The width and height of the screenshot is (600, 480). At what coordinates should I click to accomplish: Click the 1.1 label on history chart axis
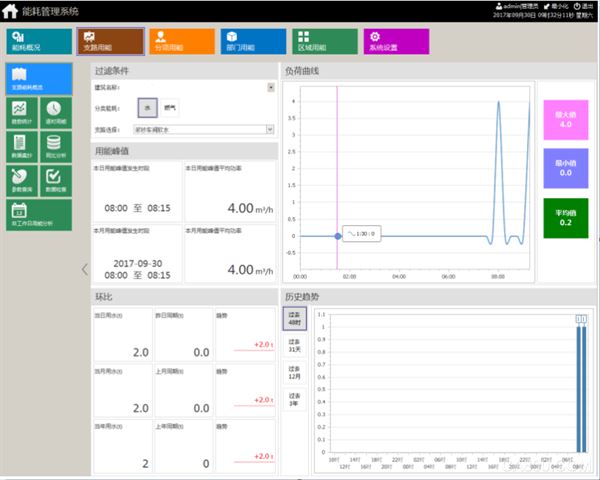321,314
